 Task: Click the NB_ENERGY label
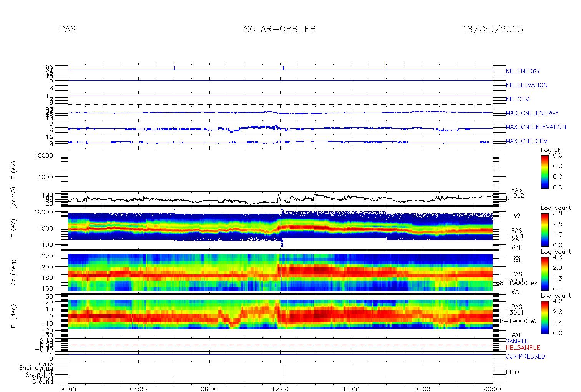tap(523, 71)
